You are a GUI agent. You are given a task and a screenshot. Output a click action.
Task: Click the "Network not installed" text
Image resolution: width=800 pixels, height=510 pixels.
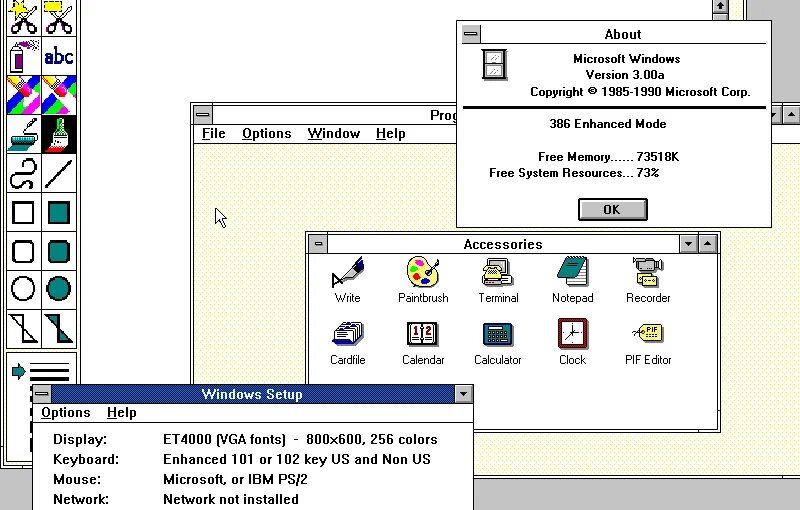(231, 499)
